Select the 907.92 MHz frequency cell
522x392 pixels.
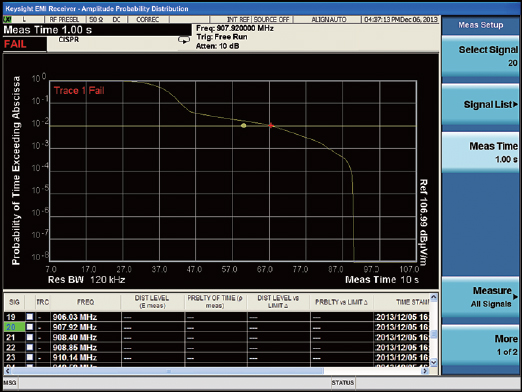85,327
